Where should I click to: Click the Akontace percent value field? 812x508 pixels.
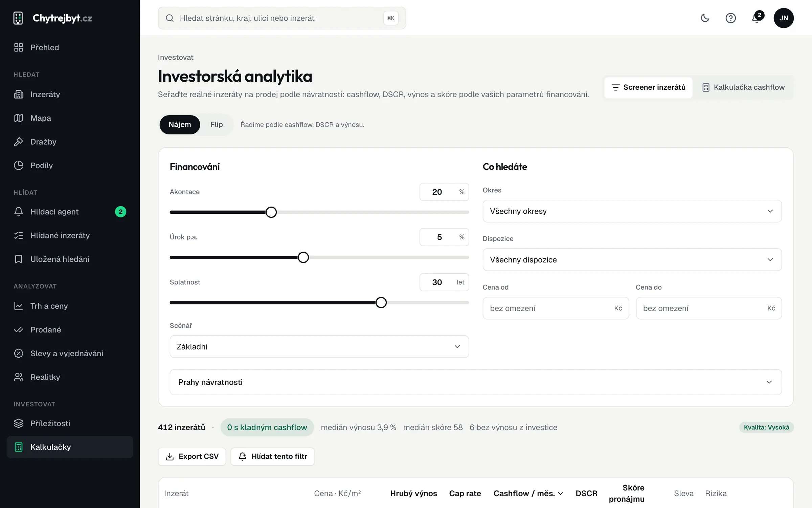click(x=444, y=192)
